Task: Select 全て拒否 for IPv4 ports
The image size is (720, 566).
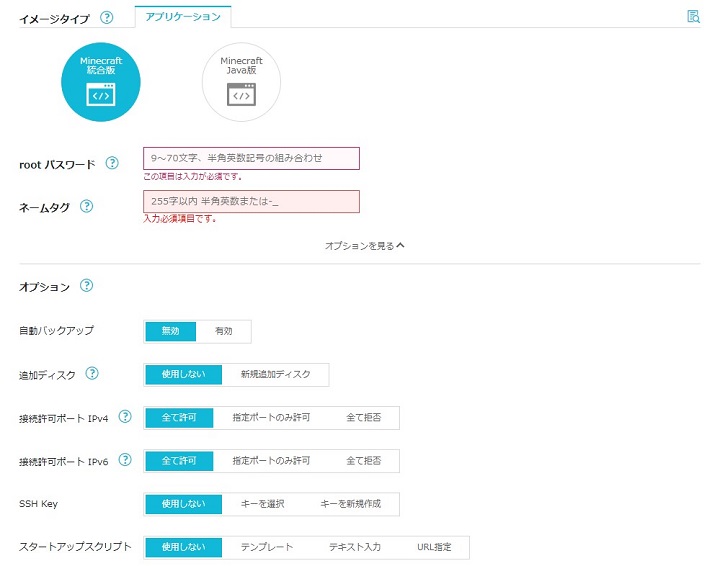Action: click(x=364, y=418)
